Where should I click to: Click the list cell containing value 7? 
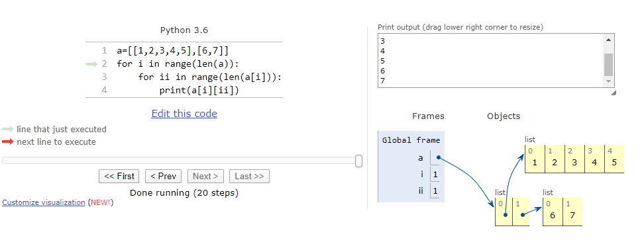(x=572, y=212)
